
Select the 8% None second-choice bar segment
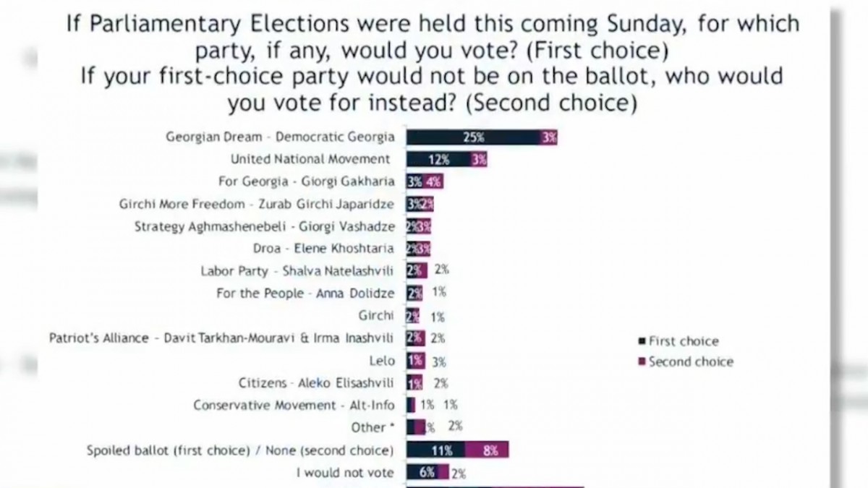tap(487, 450)
